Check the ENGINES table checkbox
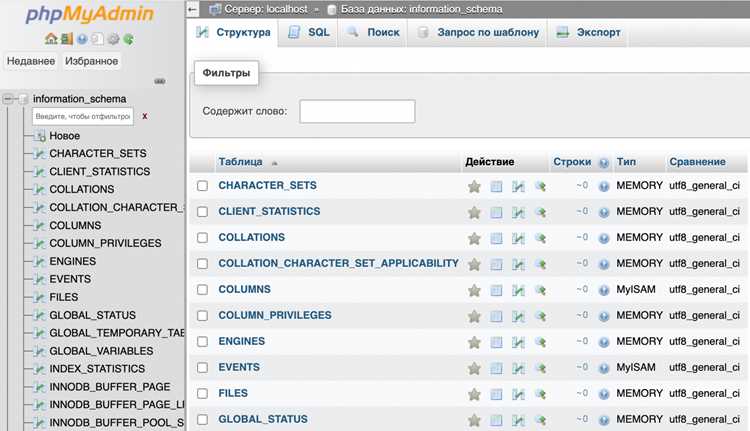 point(202,342)
